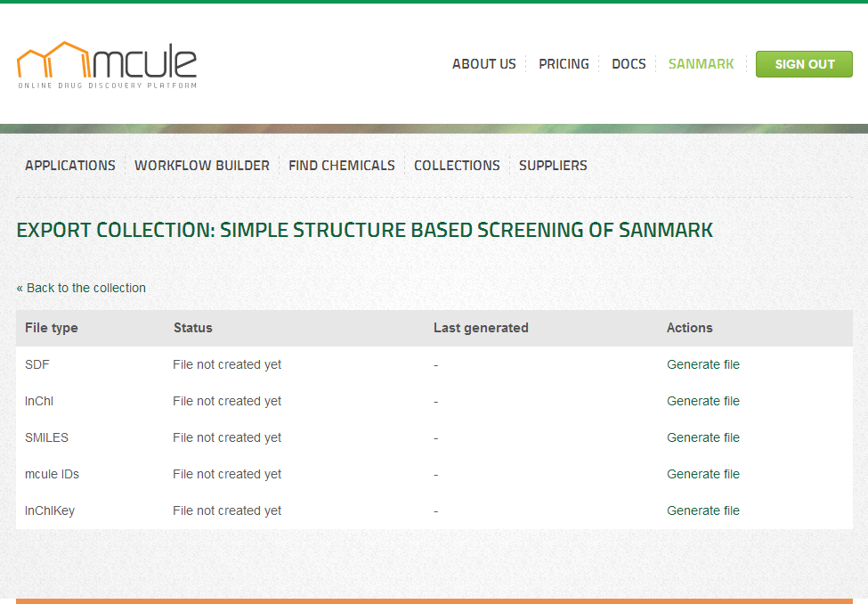
Task: Click the mcule logo icon
Action: pos(107,63)
